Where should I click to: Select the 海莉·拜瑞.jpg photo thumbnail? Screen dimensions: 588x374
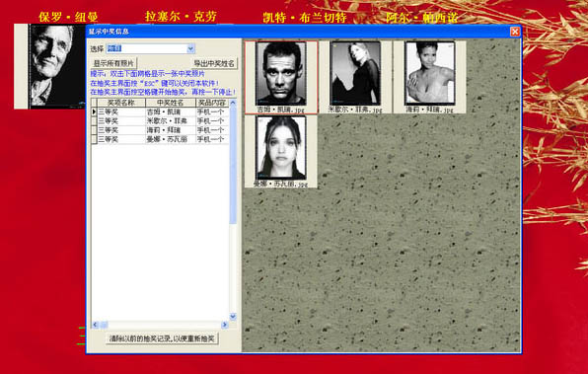tap(429, 77)
